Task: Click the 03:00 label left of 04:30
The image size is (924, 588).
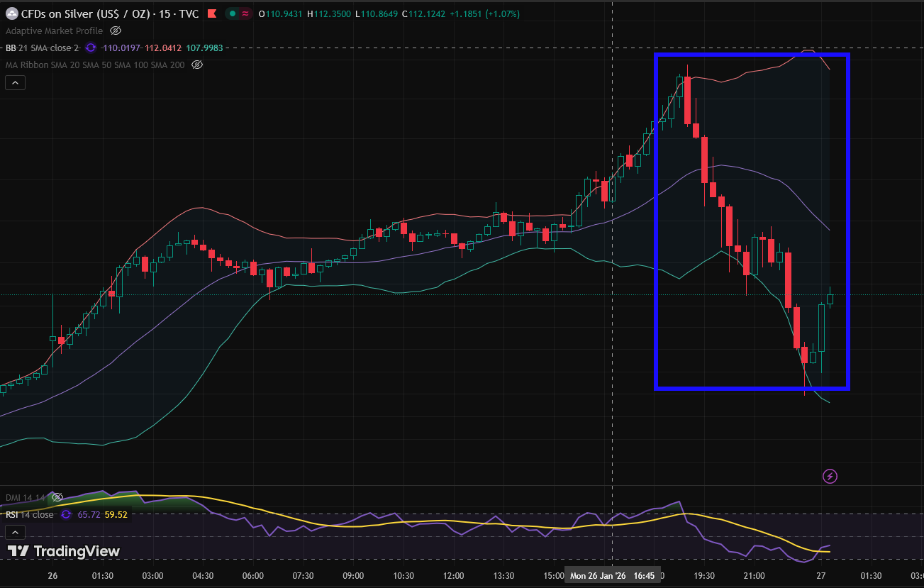Action: 152,575
